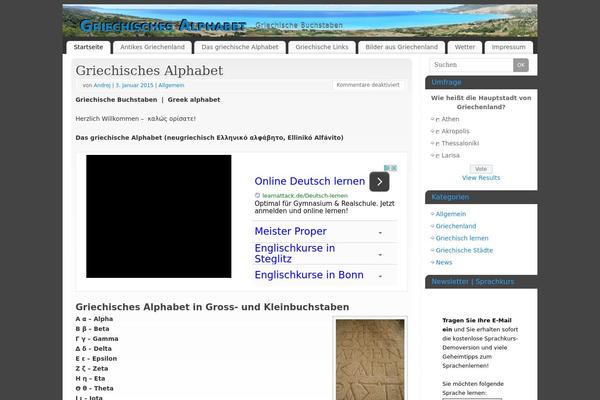Image resolution: width=600 pixels, height=400 pixels.
Task: Click the text 'Η η - Eta'
Action: pos(90,379)
